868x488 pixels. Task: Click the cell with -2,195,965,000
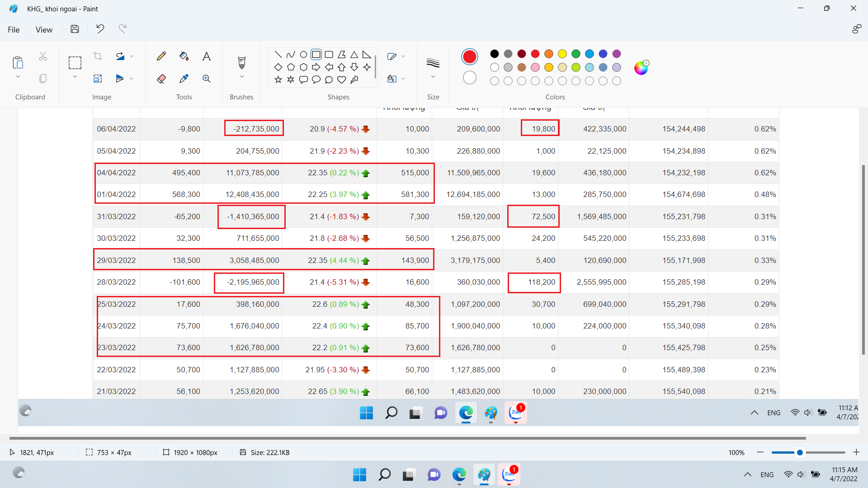(249, 282)
